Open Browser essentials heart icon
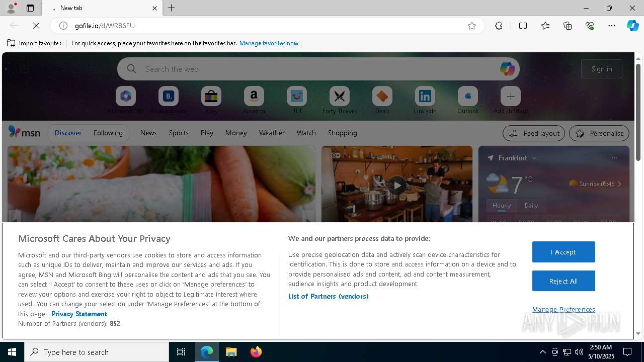Viewport: 644px width, 362px height. (x=590, y=26)
